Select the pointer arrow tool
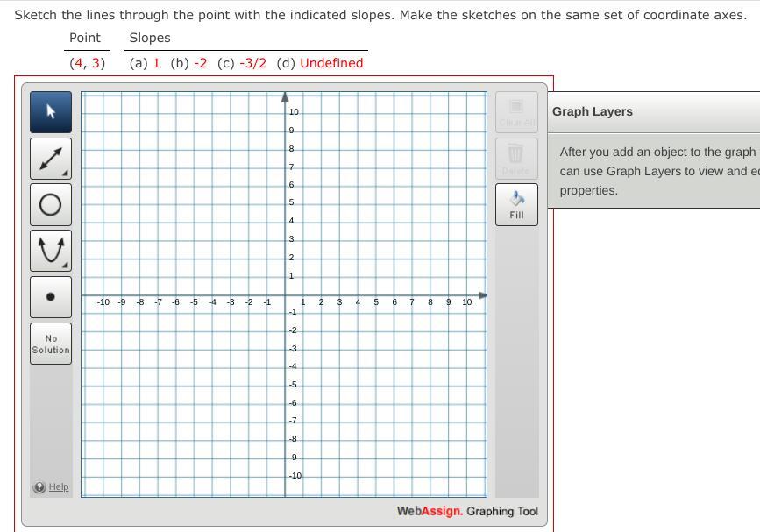This screenshot has width=760, height=532. coord(51,112)
